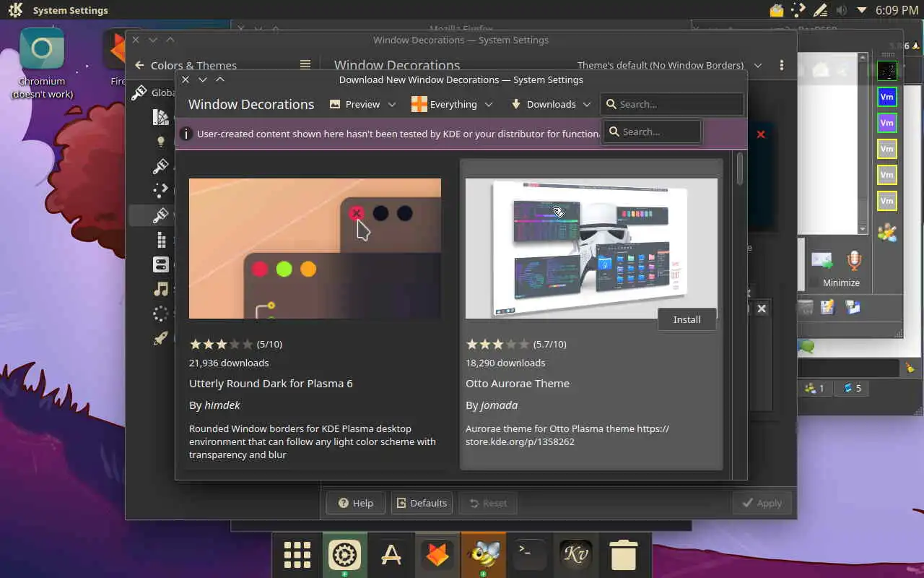Install the Otto Aurorae Theme
The image size is (924, 578).
687,319
